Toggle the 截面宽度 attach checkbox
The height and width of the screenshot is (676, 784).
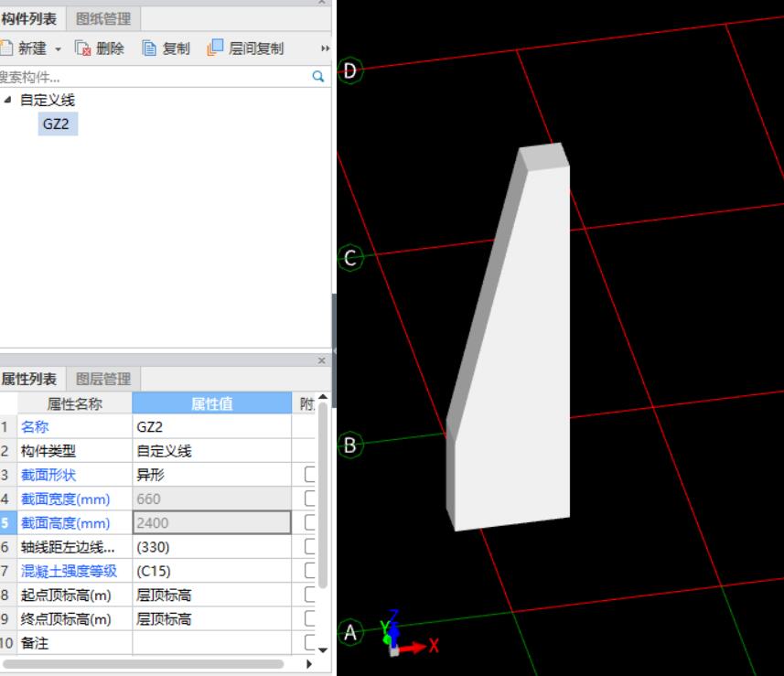click(310, 499)
